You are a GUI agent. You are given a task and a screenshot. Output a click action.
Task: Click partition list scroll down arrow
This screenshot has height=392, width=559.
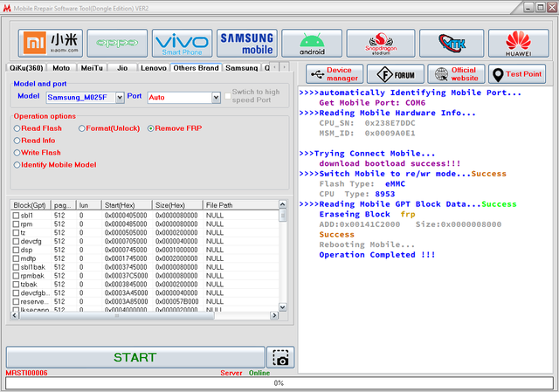(x=283, y=306)
